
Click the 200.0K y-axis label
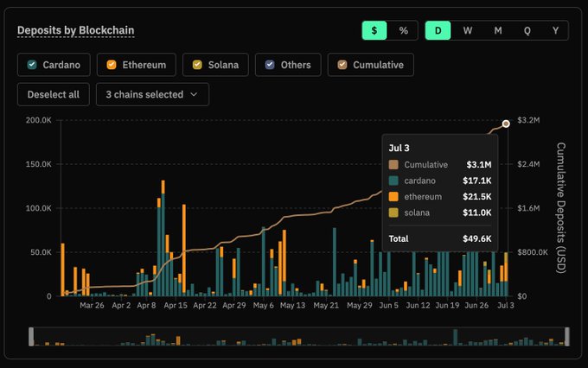coord(39,120)
